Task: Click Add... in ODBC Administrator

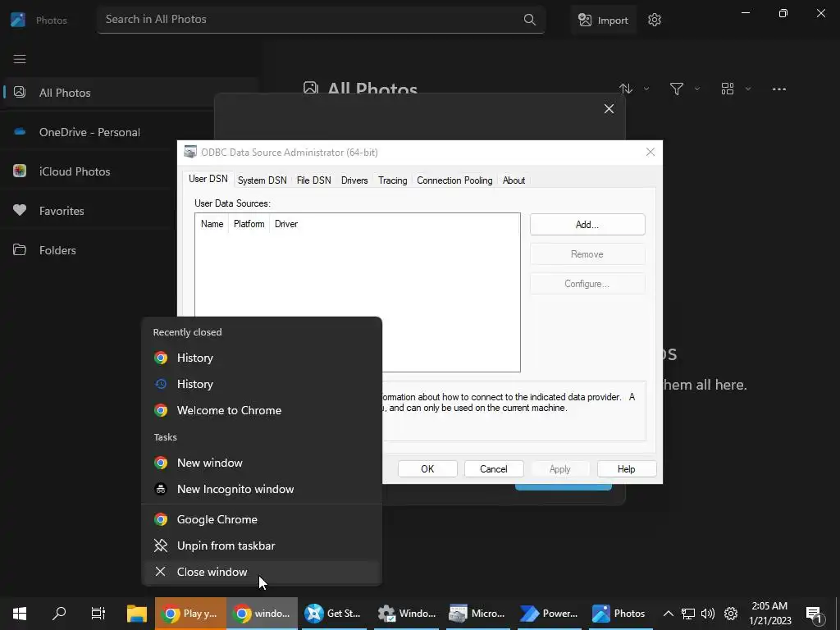Action: (587, 225)
